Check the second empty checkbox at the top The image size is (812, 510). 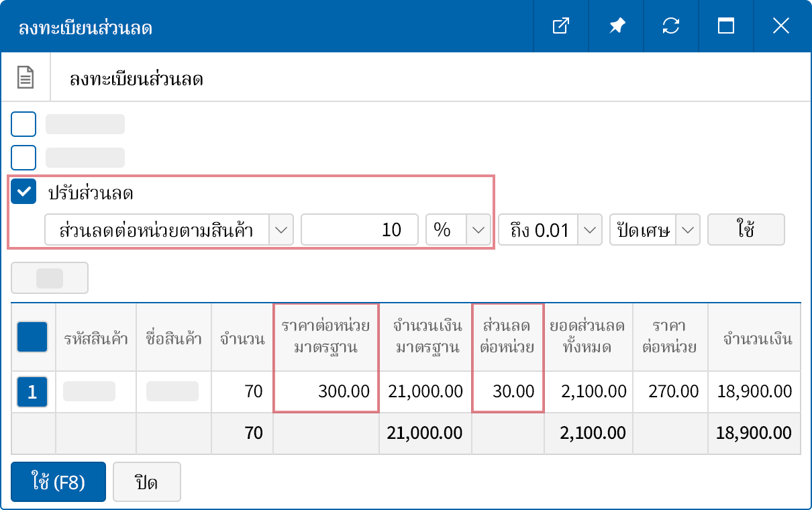click(x=23, y=157)
